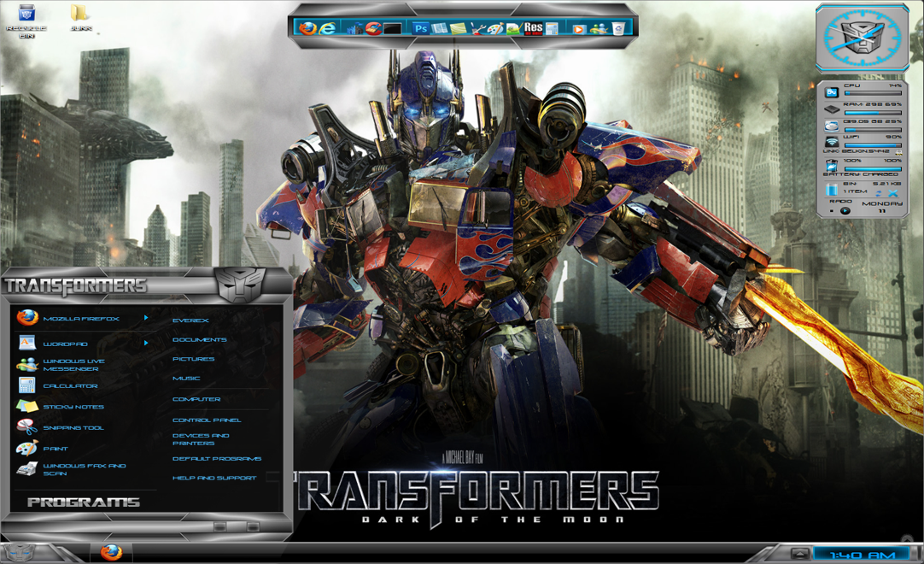Click the Autobot analog clock gadget
The image size is (924, 564).
(x=862, y=38)
